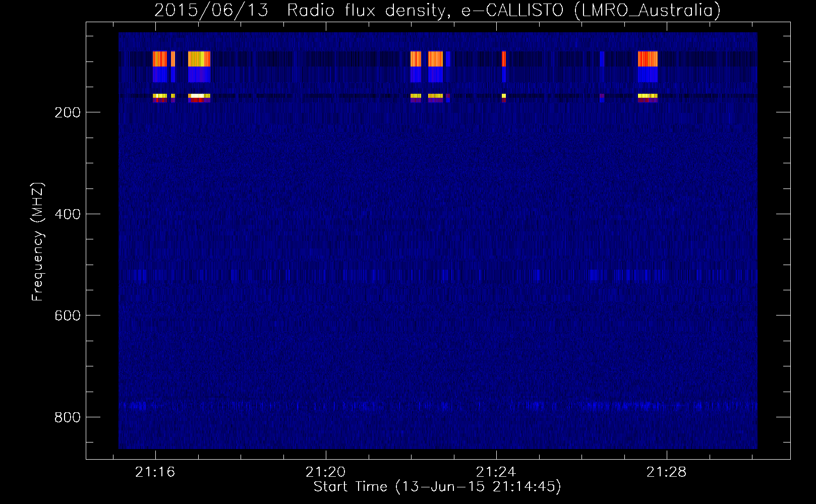Click the 'Start Time (13-Jun-15 21:14:45)' x-axis label
Image resolution: width=816 pixels, height=504 pixels.
[x=437, y=487]
